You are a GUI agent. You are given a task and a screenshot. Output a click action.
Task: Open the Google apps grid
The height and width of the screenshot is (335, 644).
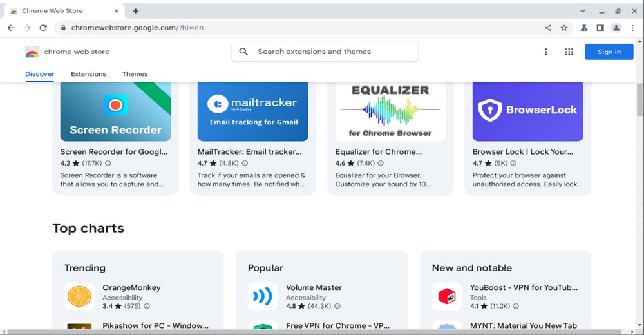[x=569, y=52]
